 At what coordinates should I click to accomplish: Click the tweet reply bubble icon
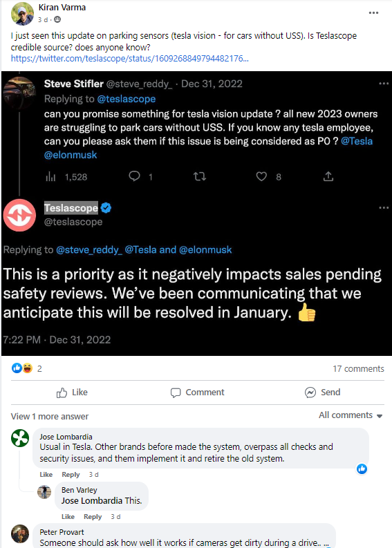point(134,176)
